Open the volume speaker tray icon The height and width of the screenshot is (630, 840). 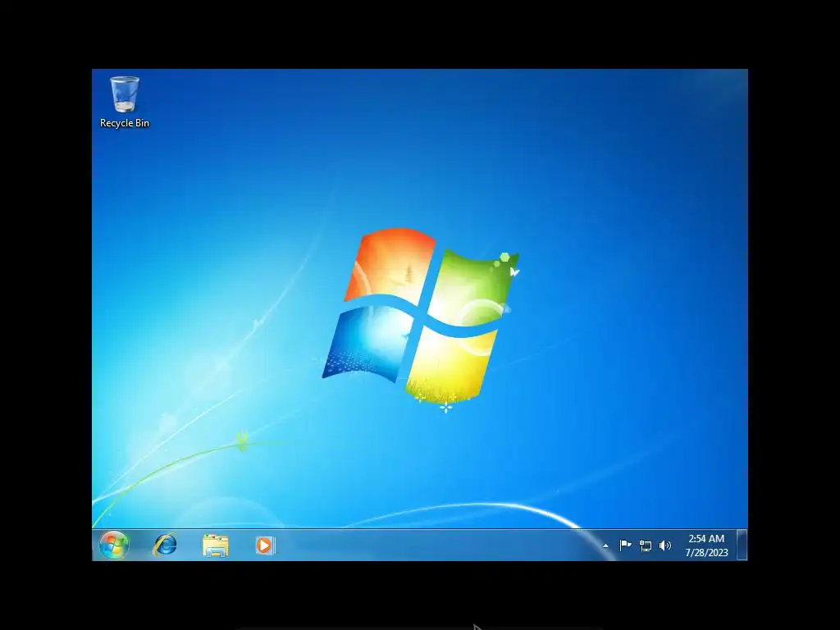click(664, 546)
